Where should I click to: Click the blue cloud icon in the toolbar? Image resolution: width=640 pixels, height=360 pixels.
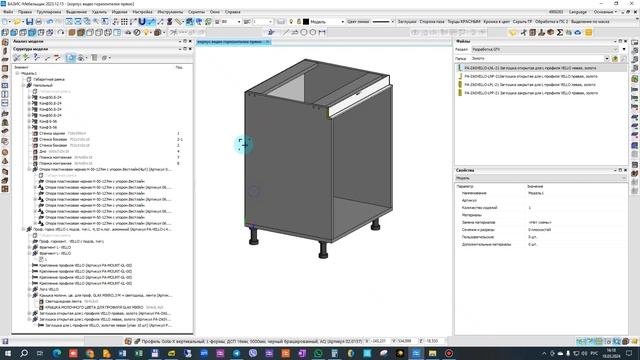coord(578,32)
